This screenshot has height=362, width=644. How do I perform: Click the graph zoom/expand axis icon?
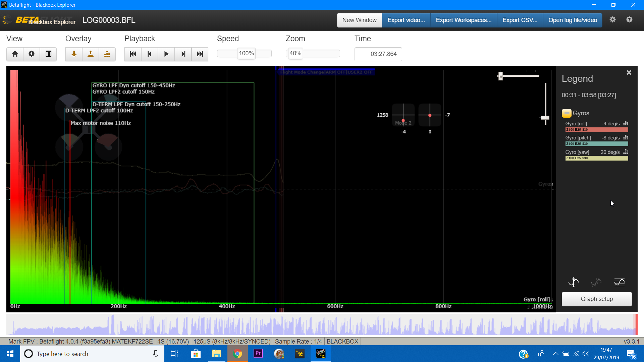point(574,282)
